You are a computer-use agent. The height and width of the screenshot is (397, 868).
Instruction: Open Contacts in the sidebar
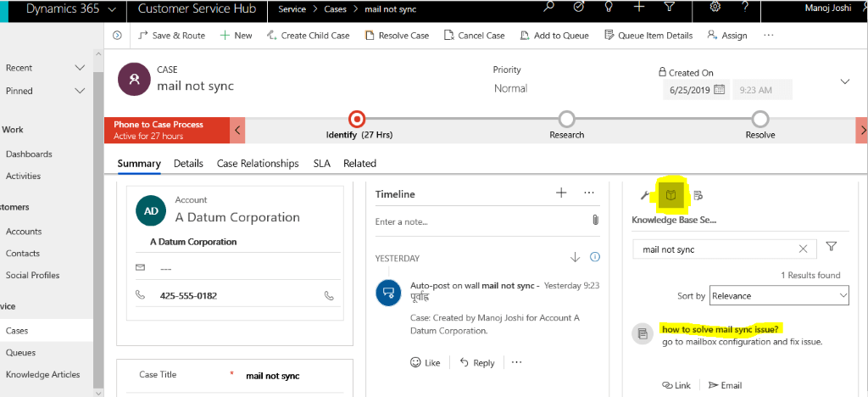click(23, 253)
